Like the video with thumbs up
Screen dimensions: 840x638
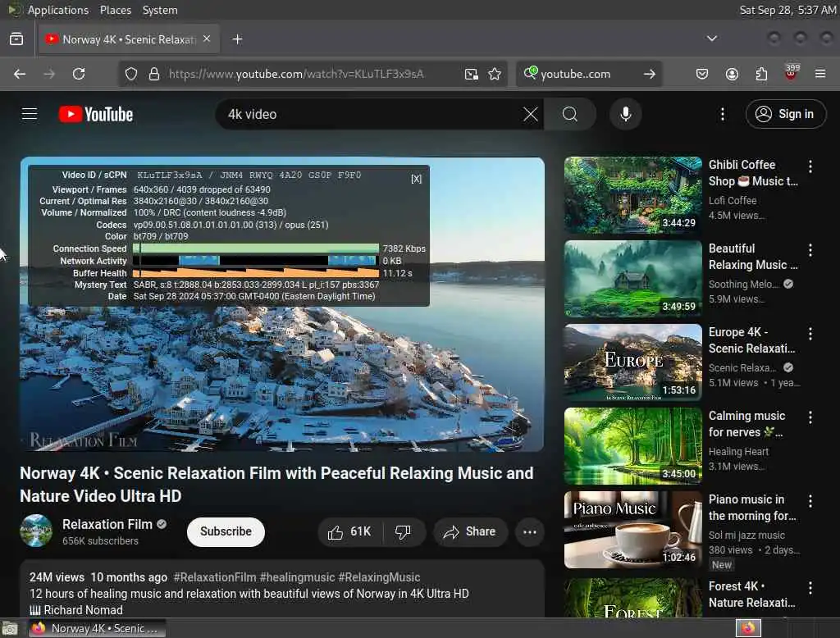(x=350, y=532)
